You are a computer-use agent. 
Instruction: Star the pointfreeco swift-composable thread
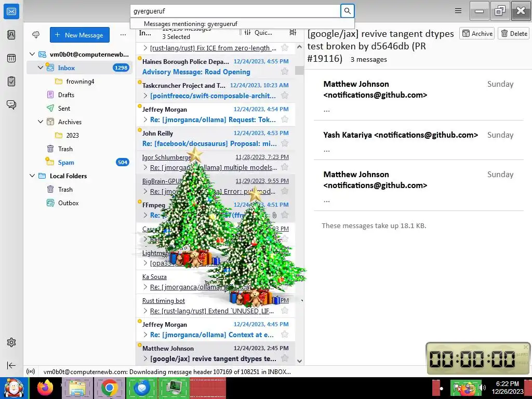point(285,96)
